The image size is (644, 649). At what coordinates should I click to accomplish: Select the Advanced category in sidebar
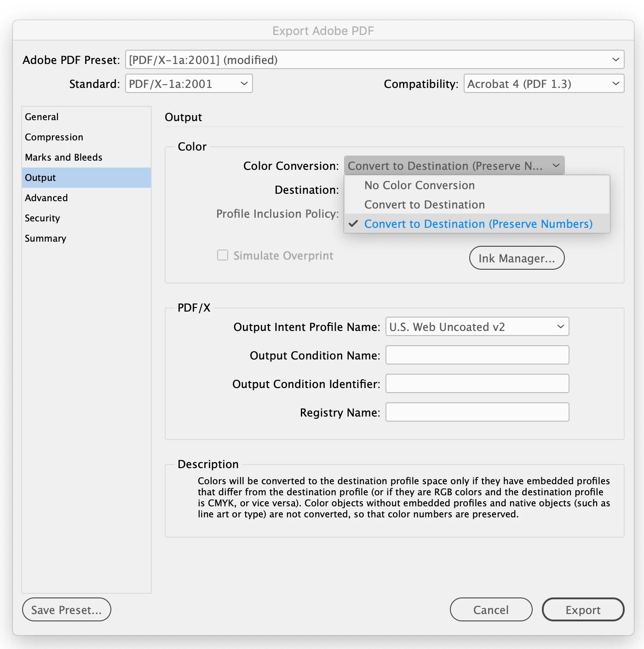pyautogui.click(x=86, y=198)
